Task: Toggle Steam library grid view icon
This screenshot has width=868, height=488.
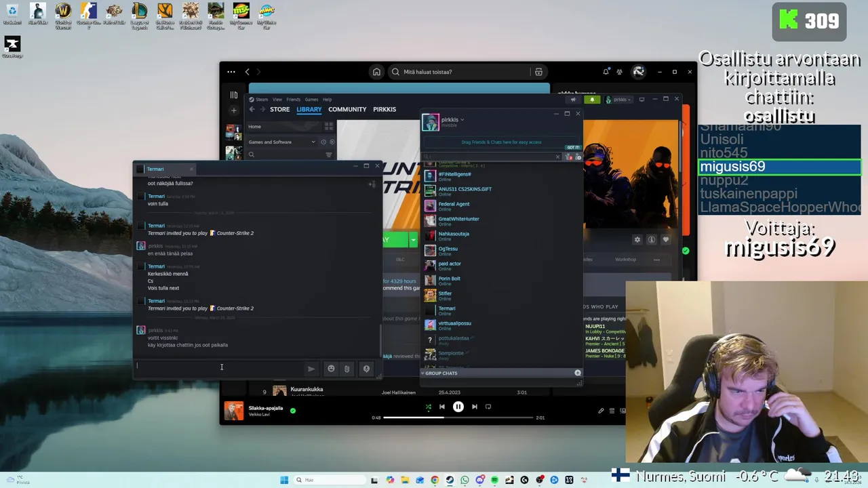Action: 329,127
